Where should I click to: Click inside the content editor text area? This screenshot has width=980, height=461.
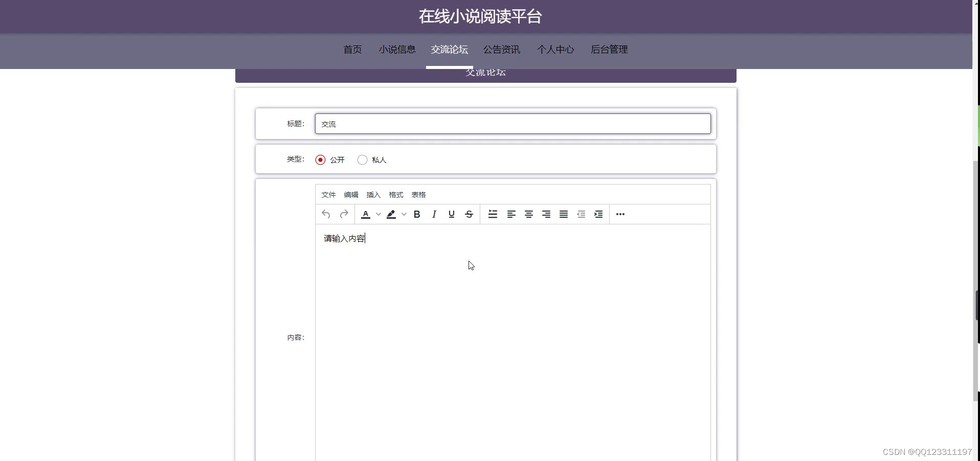coord(513,342)
